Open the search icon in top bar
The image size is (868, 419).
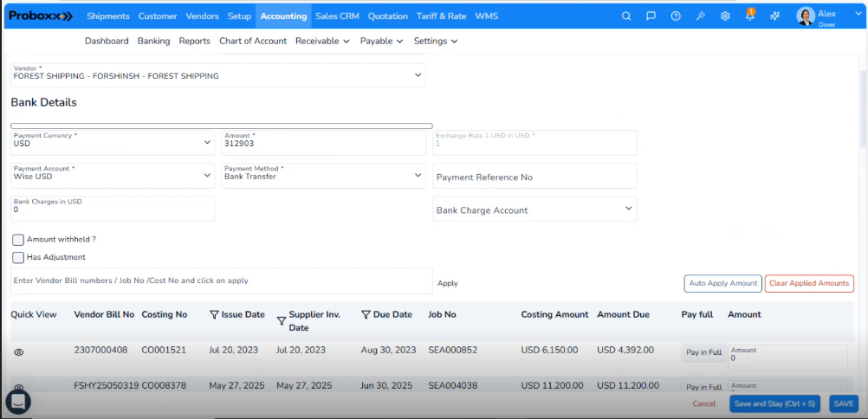(x=626, y=16)
